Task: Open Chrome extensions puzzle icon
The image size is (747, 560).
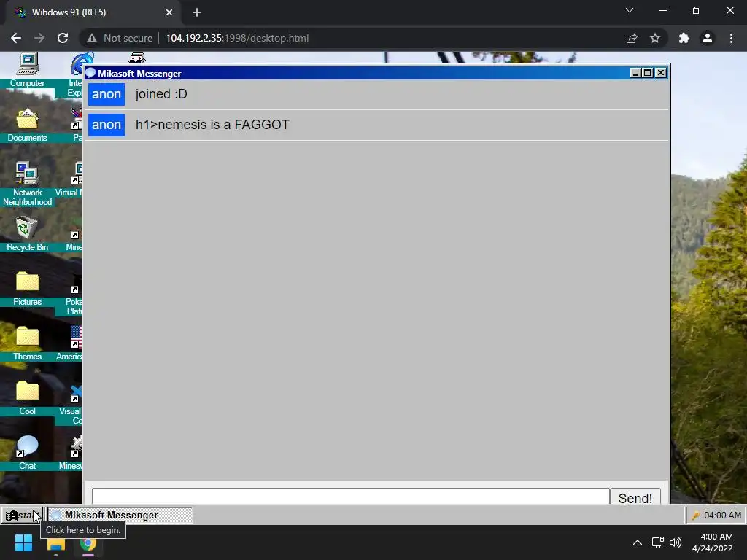Action: click(684, 38)
